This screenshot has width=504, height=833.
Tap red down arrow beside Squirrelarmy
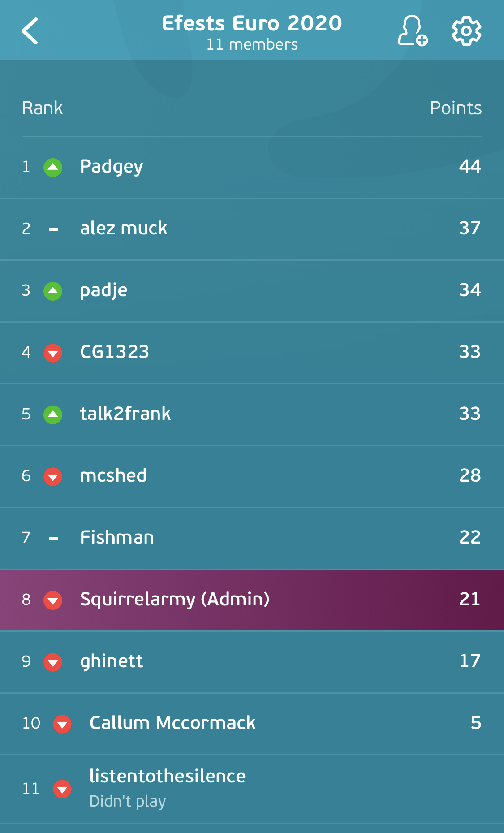click(53, 600)
